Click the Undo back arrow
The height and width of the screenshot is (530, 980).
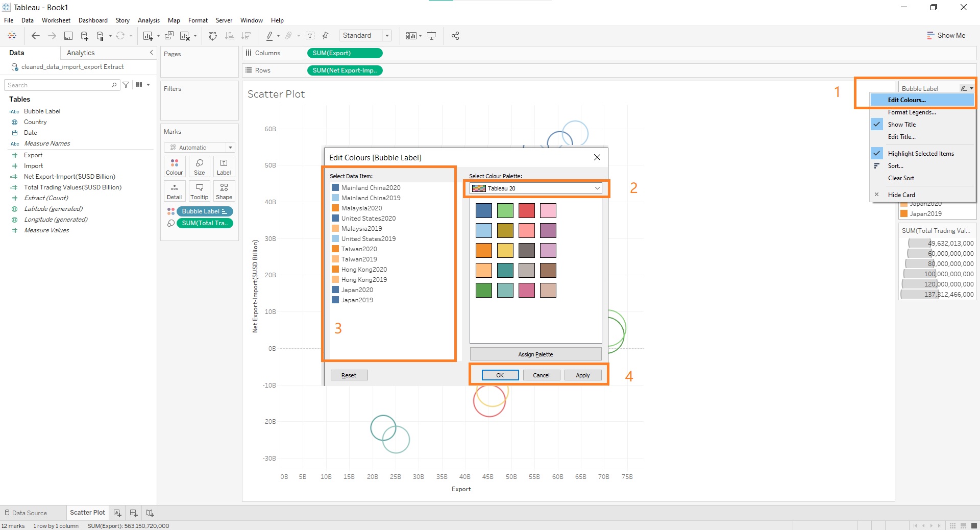[35, 36]
